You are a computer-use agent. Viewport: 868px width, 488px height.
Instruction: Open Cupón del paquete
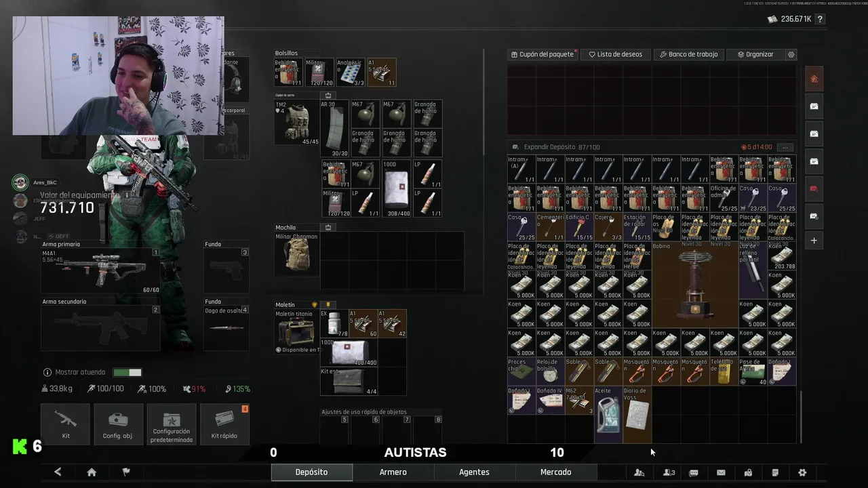[x=542, y=54]
